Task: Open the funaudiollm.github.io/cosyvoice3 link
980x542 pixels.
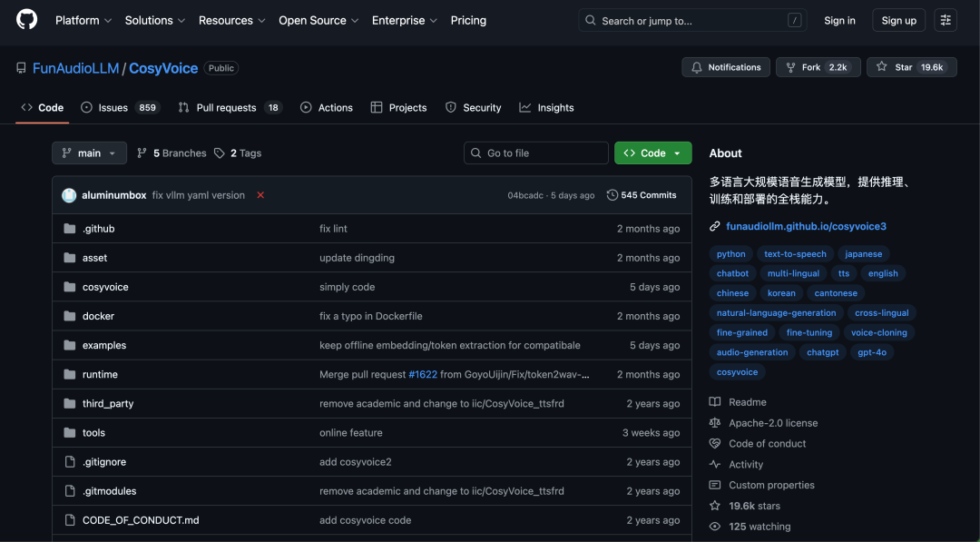Action: 807,226
